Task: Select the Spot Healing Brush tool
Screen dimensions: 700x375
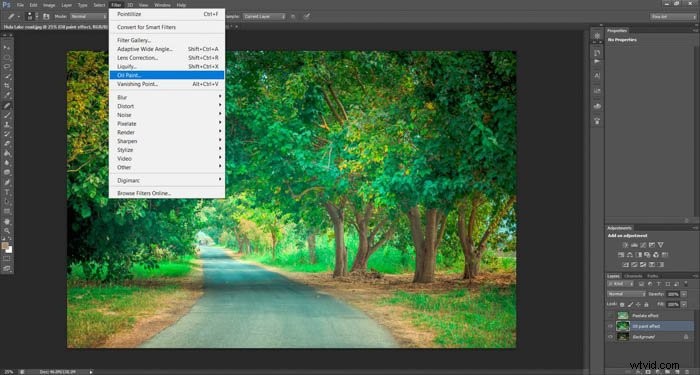Action: (7, 105)
